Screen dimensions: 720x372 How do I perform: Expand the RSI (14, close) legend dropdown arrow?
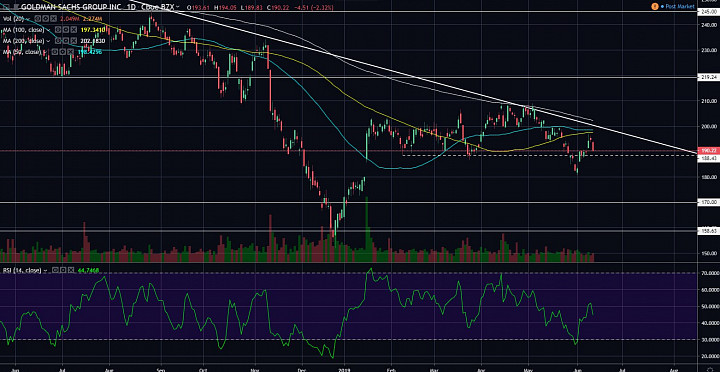pos(45,271)
